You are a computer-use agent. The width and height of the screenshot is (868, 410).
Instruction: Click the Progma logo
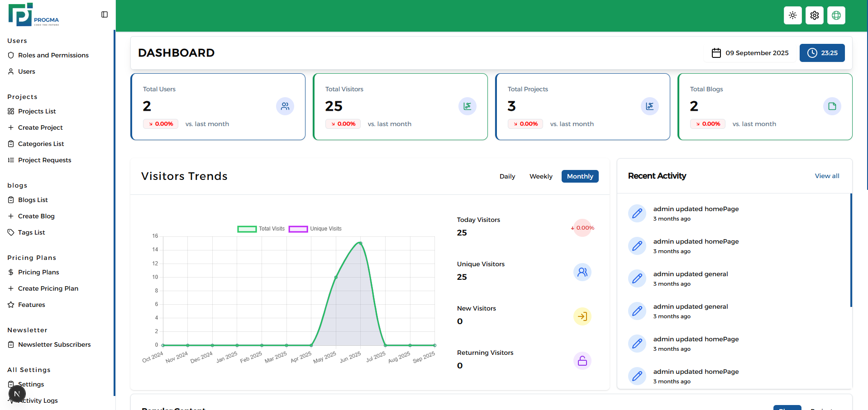[x=33, y=15]
